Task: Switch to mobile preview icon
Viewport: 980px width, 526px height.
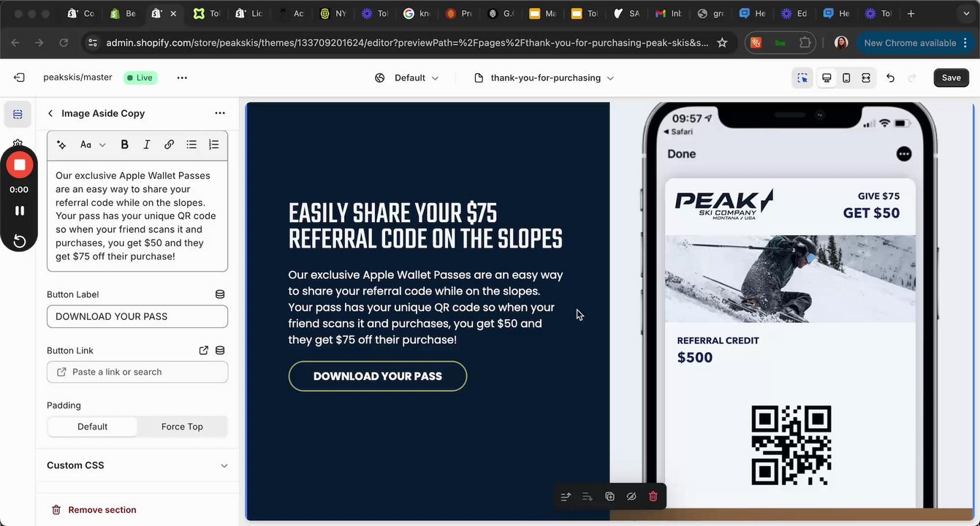Action: 846,78
